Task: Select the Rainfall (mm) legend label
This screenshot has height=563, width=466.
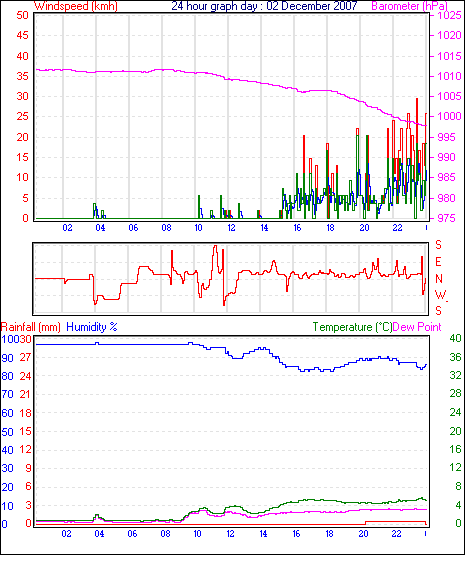Action: (31, 327)
